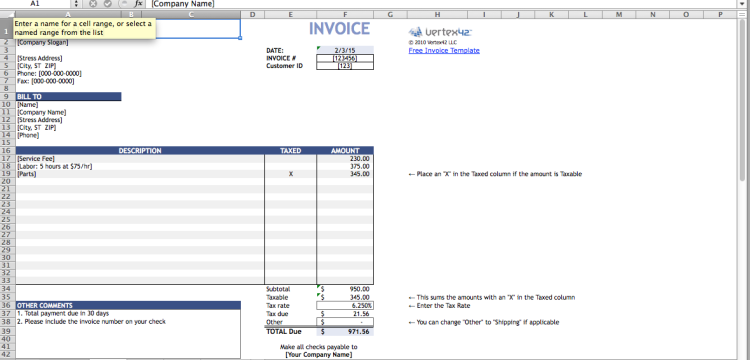Open the Name Box dropdown arrows

(x=76, y=3)
